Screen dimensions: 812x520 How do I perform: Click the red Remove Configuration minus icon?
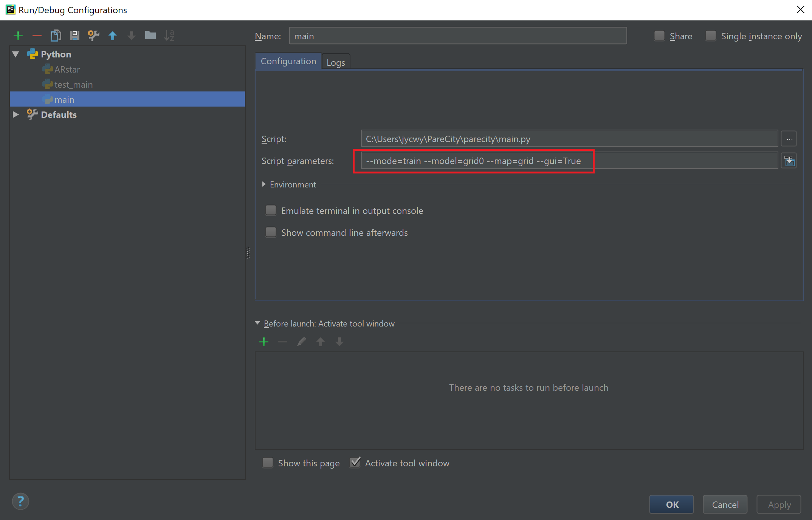37,36
